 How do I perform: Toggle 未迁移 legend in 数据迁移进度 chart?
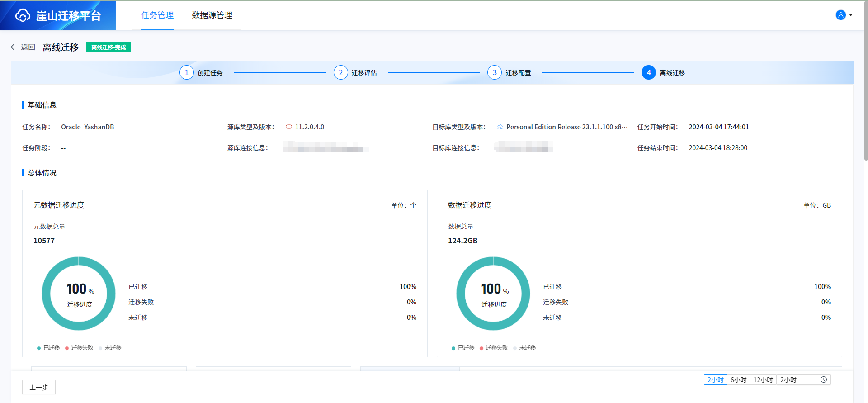click(524, 348)
